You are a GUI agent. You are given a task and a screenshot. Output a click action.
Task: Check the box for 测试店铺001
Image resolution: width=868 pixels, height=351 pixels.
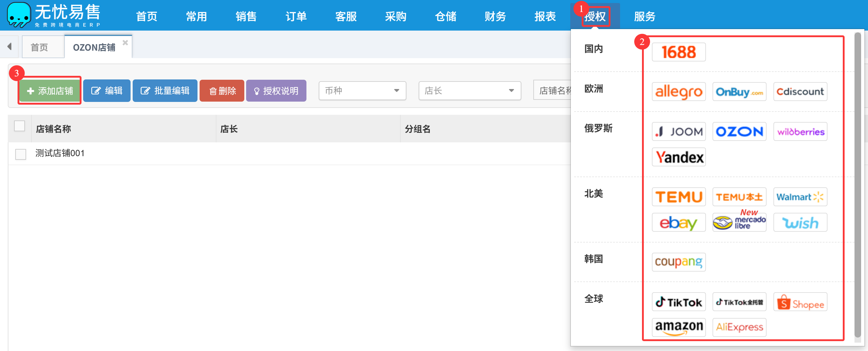pyautogui.click(x=20, y=154)
